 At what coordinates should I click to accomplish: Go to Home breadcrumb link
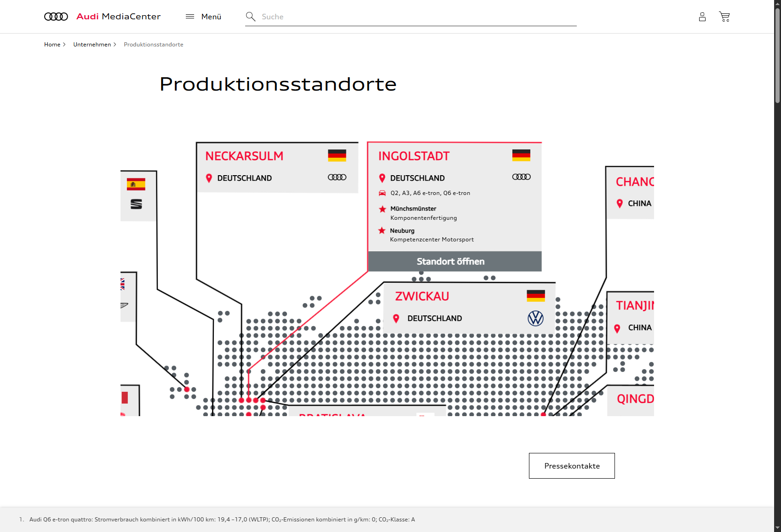(x=52, y=45)
